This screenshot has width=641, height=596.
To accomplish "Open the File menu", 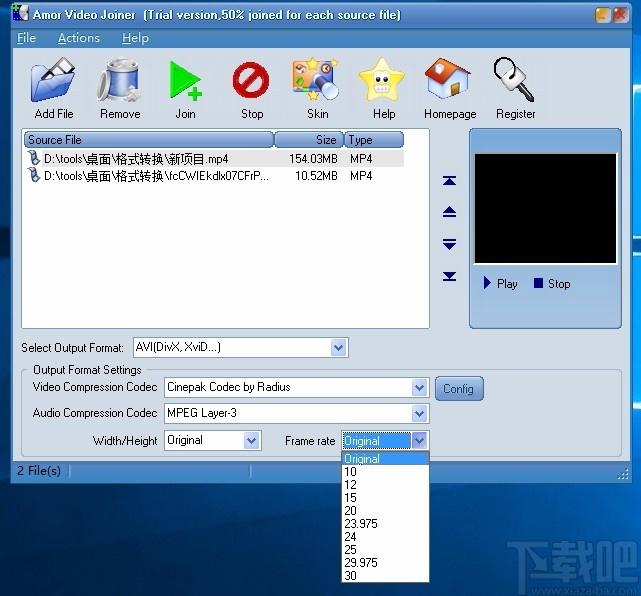I will (x=26, y=38).
